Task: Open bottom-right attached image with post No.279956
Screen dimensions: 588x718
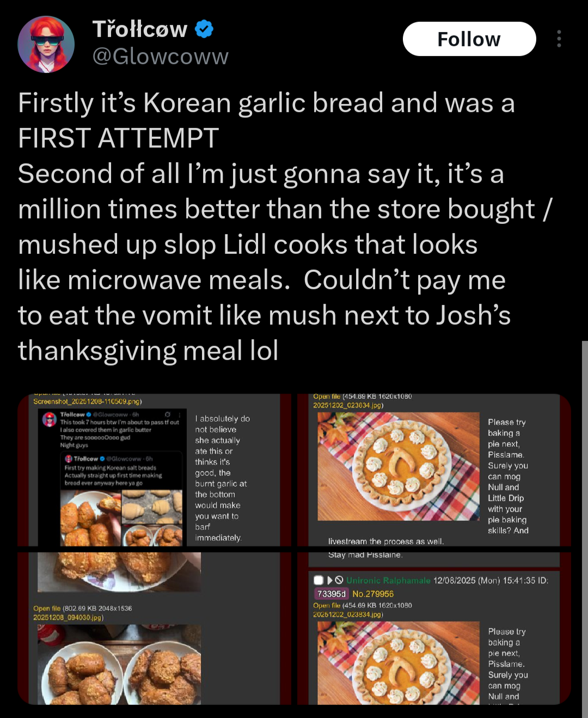Action: point(434,628)
